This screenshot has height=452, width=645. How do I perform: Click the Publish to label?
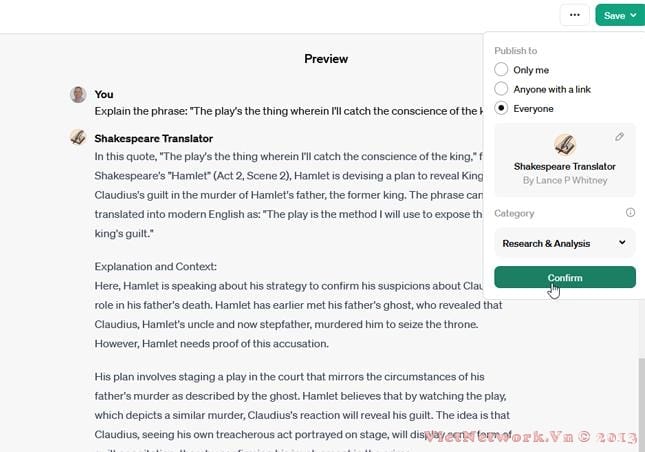(x=516, y=51)
